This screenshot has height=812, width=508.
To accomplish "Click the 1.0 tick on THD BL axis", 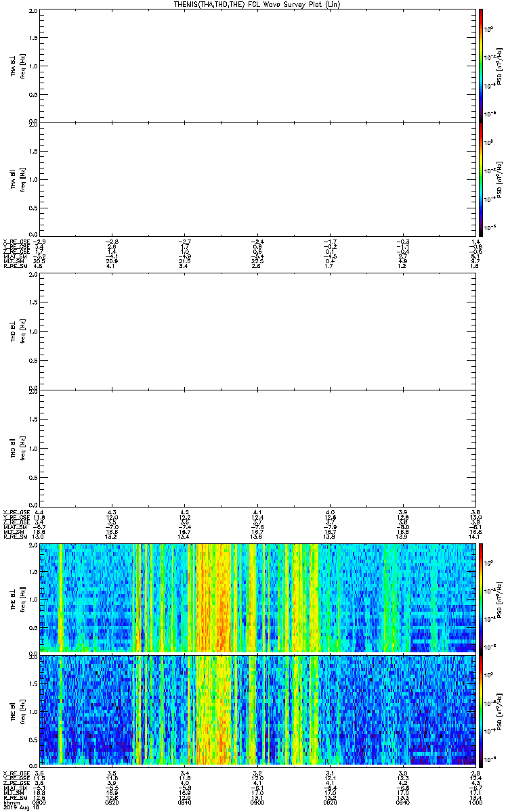I will [33, 332].
